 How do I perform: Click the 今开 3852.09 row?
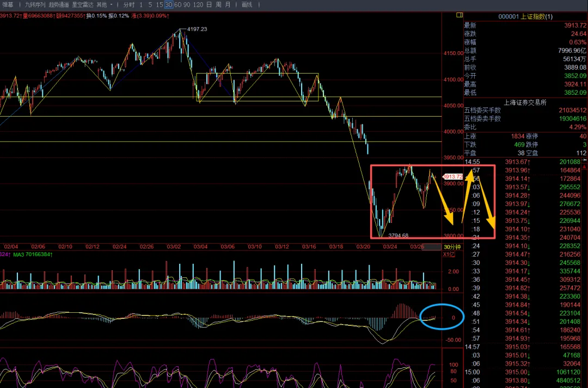(525, 75)
